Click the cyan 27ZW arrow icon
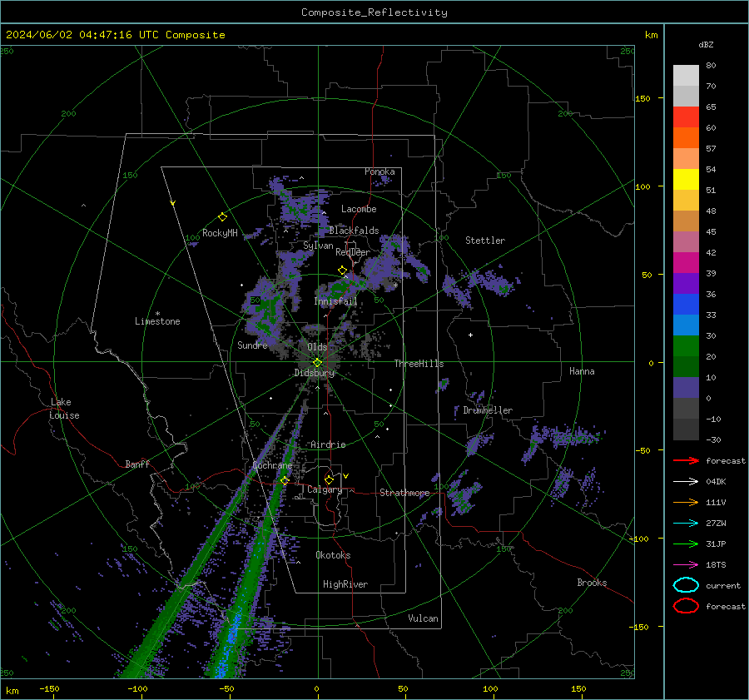This screenshot has height=700, width=749. click(686, 524)
